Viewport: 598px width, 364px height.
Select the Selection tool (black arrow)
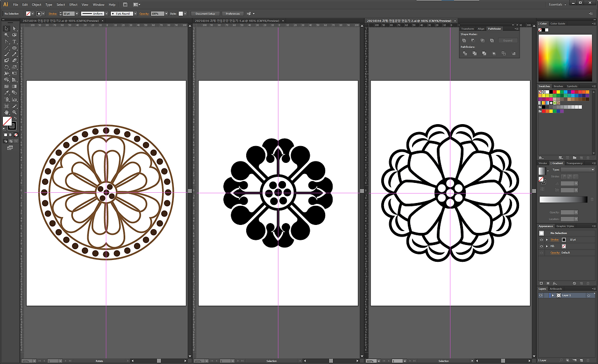point(7,28)
